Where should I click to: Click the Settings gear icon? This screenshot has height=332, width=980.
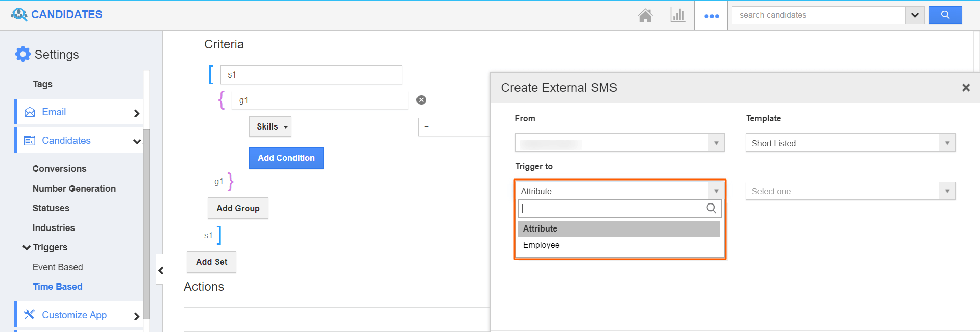(23, 54)
